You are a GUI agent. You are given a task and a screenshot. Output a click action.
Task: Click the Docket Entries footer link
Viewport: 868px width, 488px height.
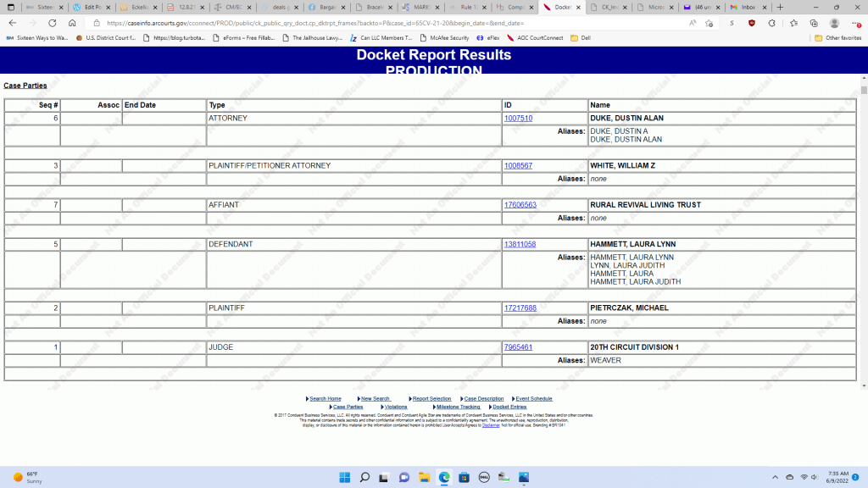(x=510, y=407)
